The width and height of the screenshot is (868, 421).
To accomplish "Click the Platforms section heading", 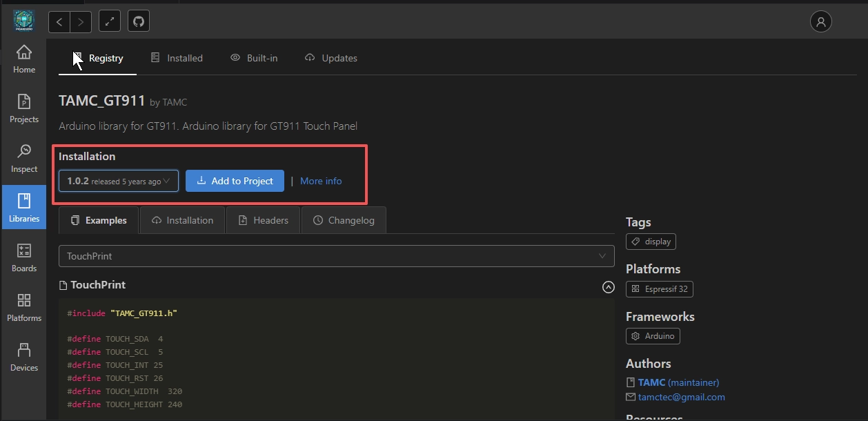I will coord(653,269).
